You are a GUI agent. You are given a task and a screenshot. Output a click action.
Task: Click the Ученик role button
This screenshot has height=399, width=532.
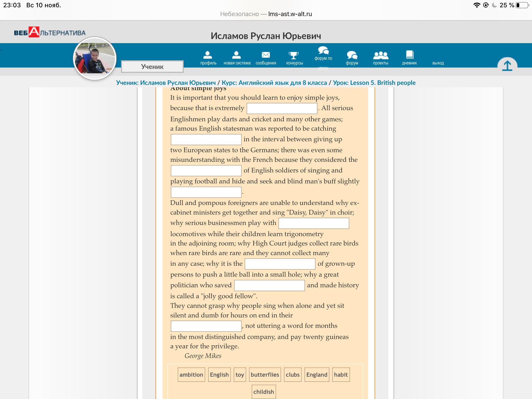pyautogui.click(x=152, y=66)
